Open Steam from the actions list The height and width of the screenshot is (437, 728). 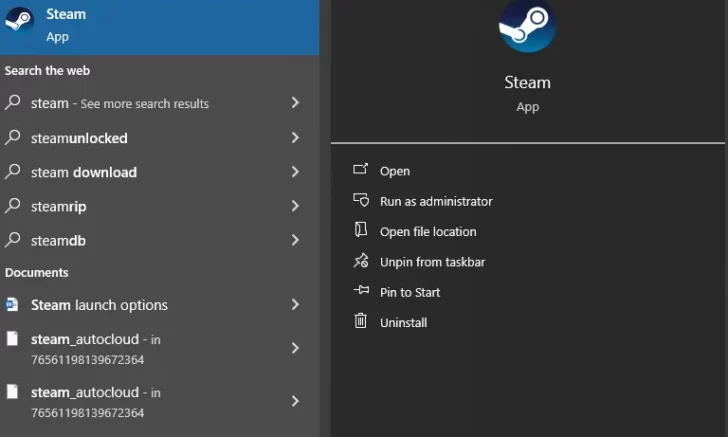coord(395,171)
